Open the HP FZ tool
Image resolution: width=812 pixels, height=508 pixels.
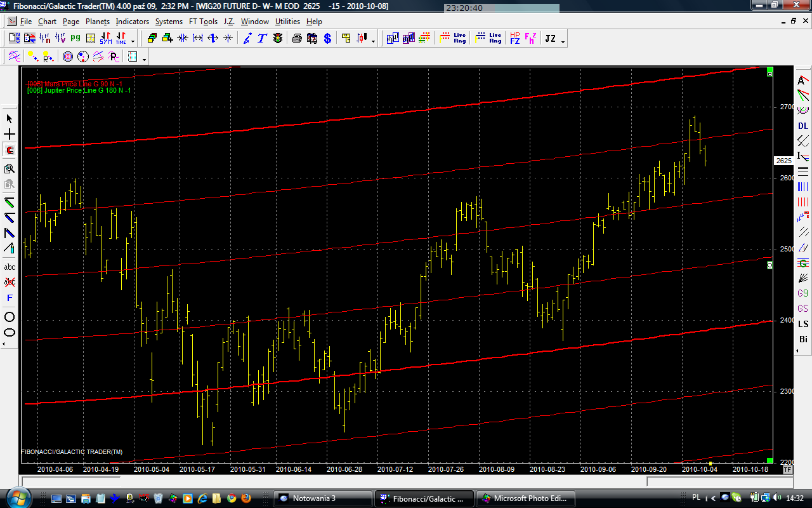click(514, 39)
